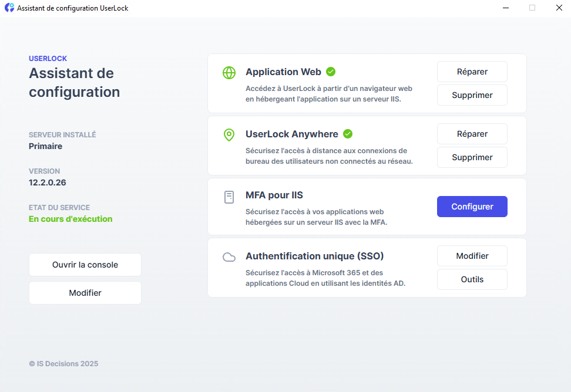
Task: Click Modifier below Ouvrir la console
Action: 85,293
